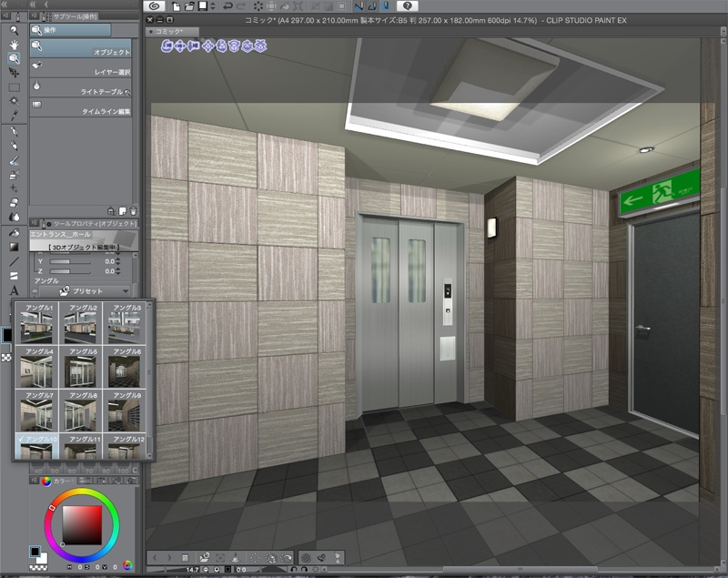
Task: Toggle the sub tool lock icon
Action: click(x=111, y=211)
